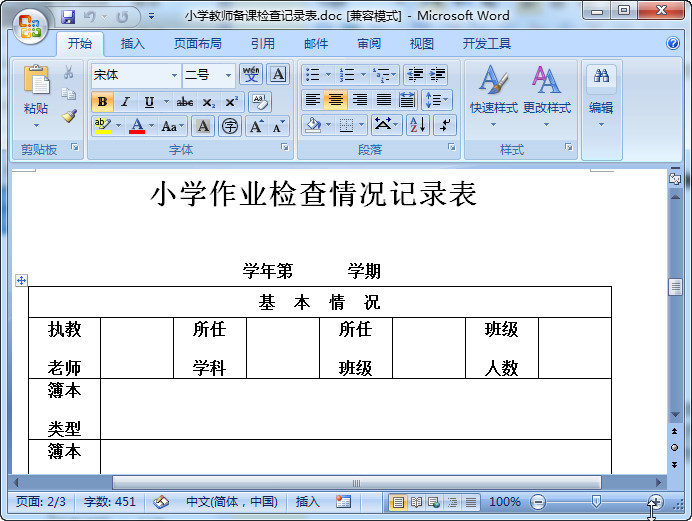
Task: Customize the quick access toolbar dropdown
Action: click(x=151, y=17)
